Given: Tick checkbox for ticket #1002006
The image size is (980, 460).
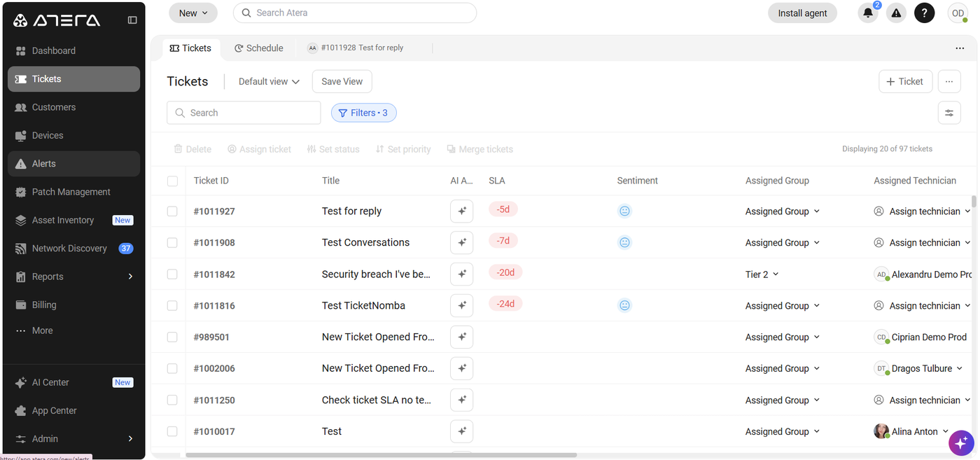Looking at the screenshot, I should (172, 369).
